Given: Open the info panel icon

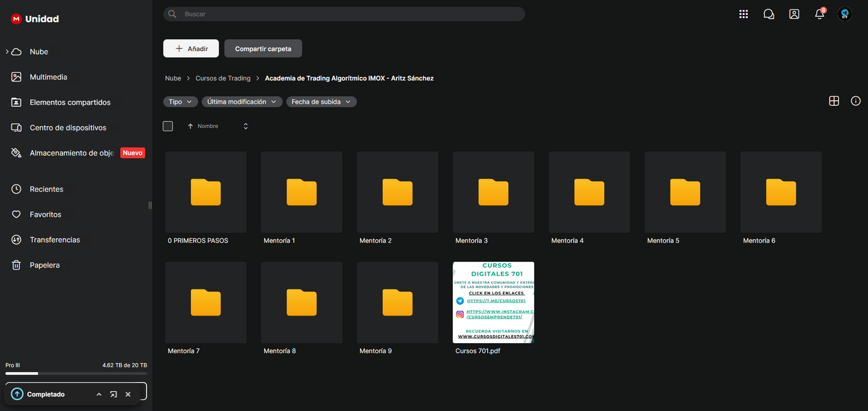Looking at the screenshot, I should tap(856, 101).
